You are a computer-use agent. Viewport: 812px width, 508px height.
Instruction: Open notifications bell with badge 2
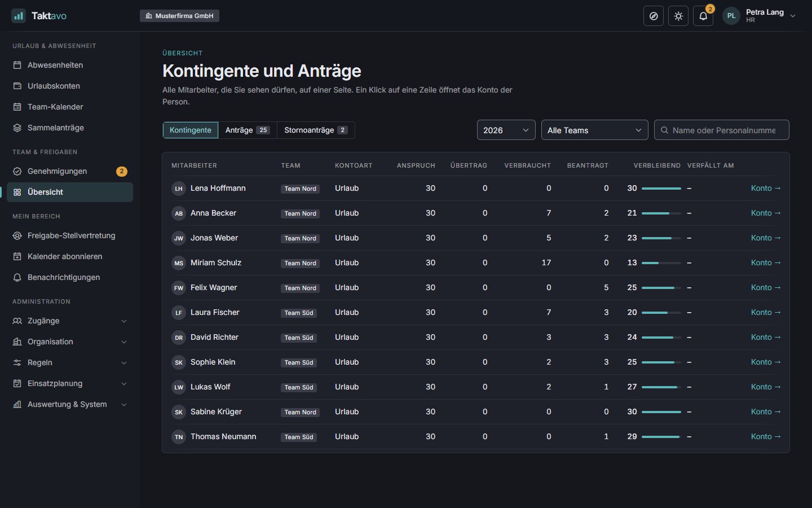pos(703,16)
